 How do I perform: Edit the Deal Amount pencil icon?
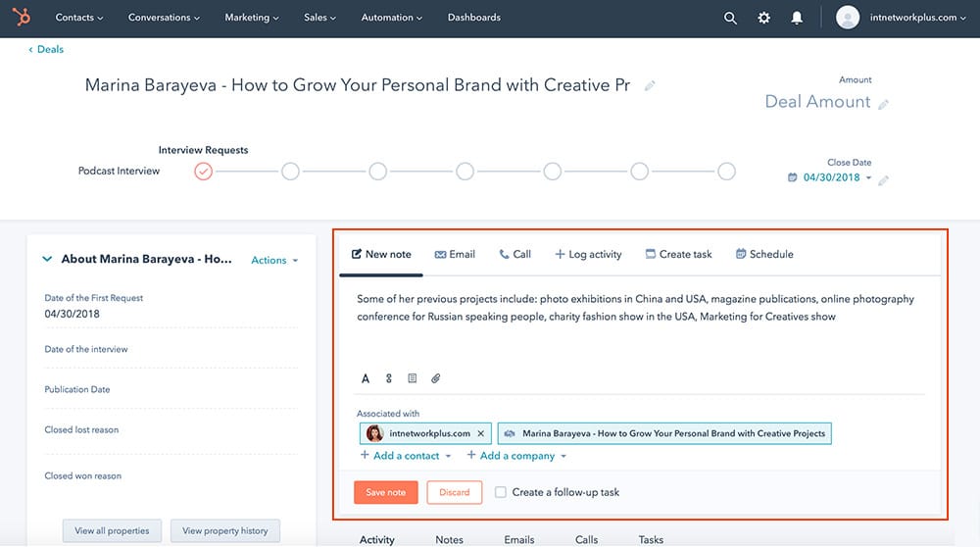pos(883,104)
